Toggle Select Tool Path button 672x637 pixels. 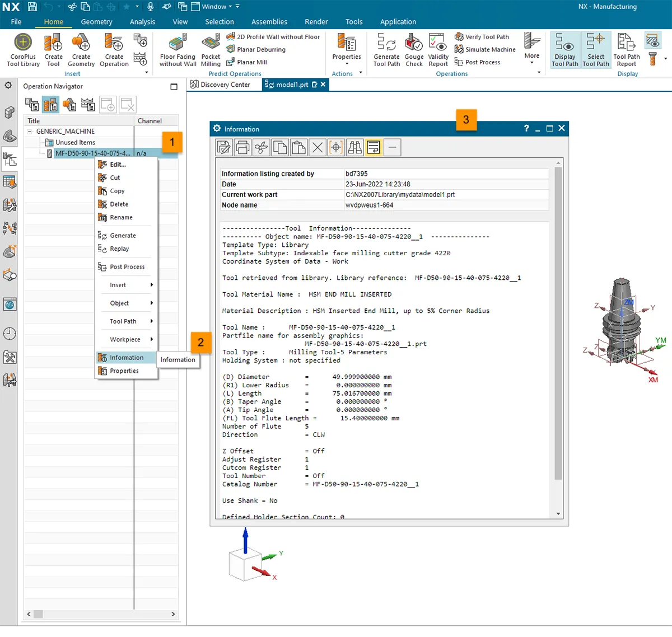coord(595,49)
